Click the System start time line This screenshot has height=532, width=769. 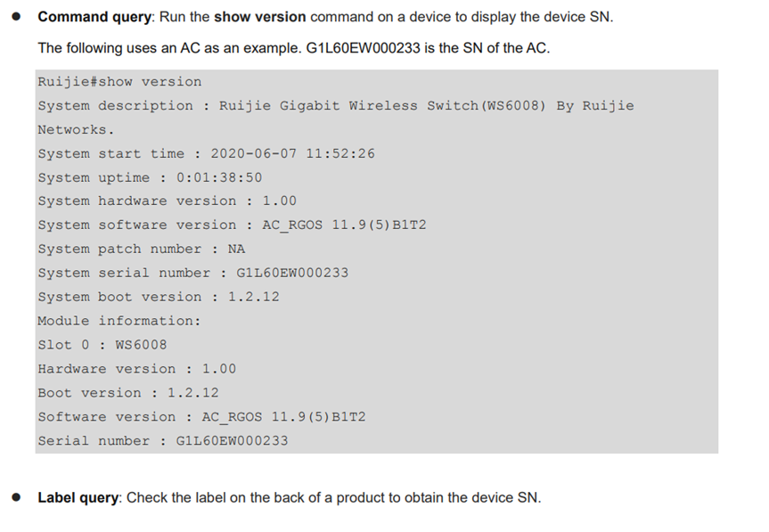click(x=207, y=153)
